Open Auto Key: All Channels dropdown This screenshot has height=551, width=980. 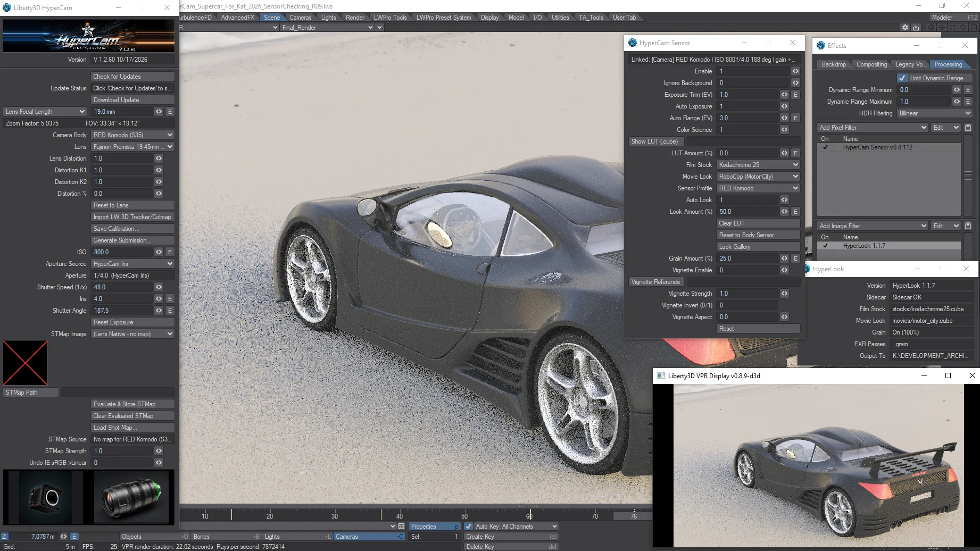tap(516, 527)
